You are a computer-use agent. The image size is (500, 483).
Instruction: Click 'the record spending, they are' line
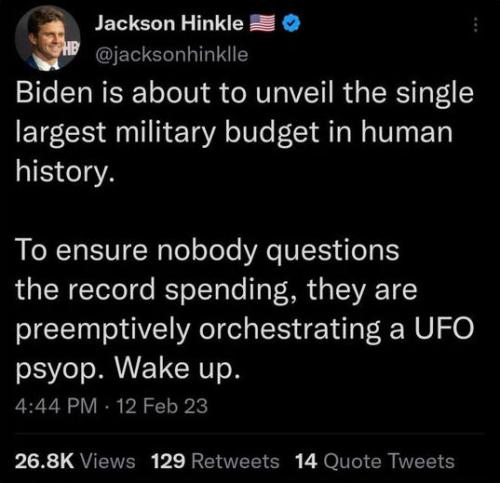pyautogui.click(x=216, y=290)
